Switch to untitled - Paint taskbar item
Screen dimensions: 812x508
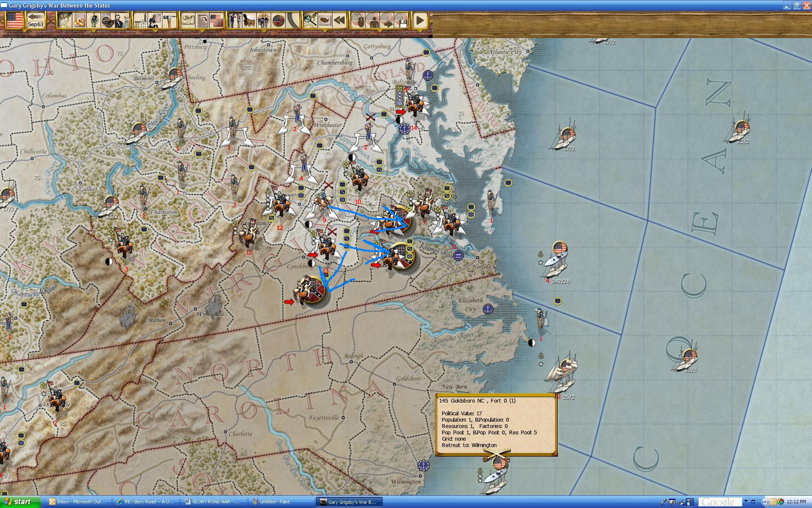(x=281, y=502)
